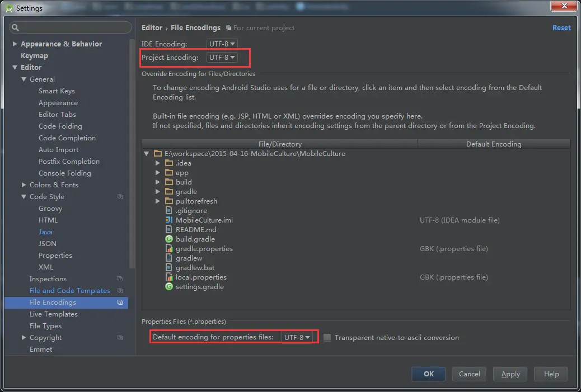Click the settings search field

[x=71, y=27]
